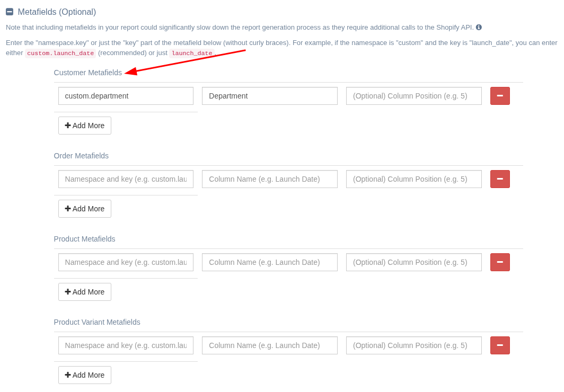Add more Product Metafields rows
This screenshot has width=564, height=392.
tap(84, 292)
